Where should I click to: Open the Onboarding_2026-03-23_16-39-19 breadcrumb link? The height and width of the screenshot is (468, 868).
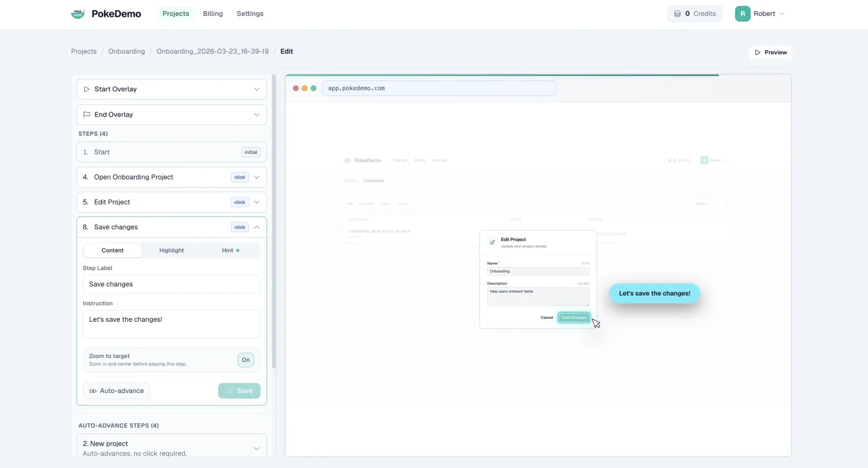[212, 51]
